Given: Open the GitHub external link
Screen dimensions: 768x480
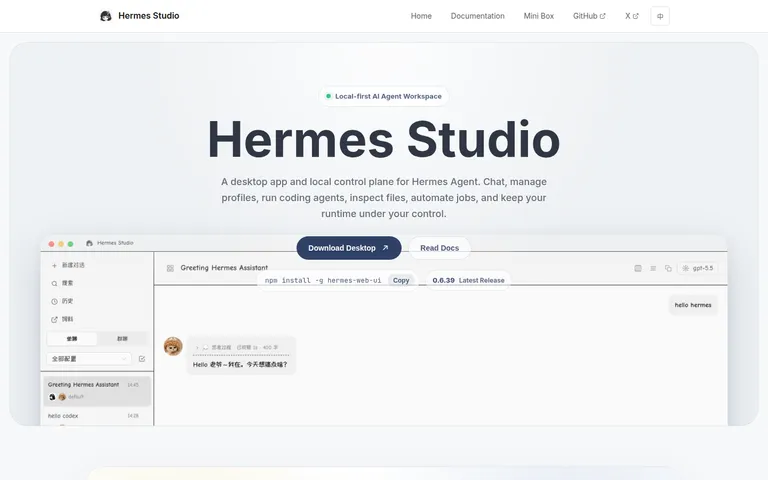Looking at the screenshot, I should [589, 16].
